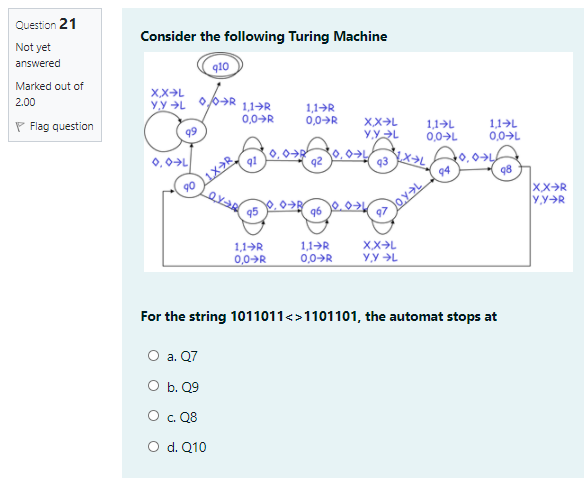Click the q1 state circle in diagram

pyautogui.click(x=252, y=161)
